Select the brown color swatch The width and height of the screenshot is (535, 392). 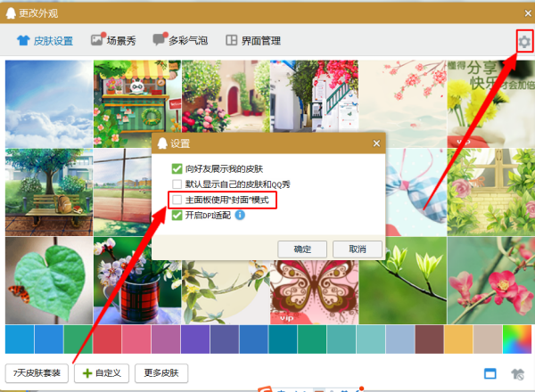(430, 339)
